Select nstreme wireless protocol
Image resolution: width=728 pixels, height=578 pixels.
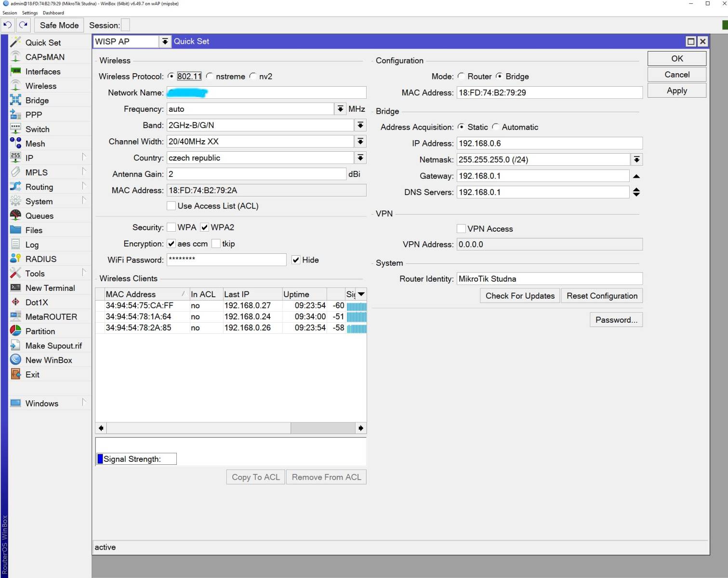coord(210,76)
